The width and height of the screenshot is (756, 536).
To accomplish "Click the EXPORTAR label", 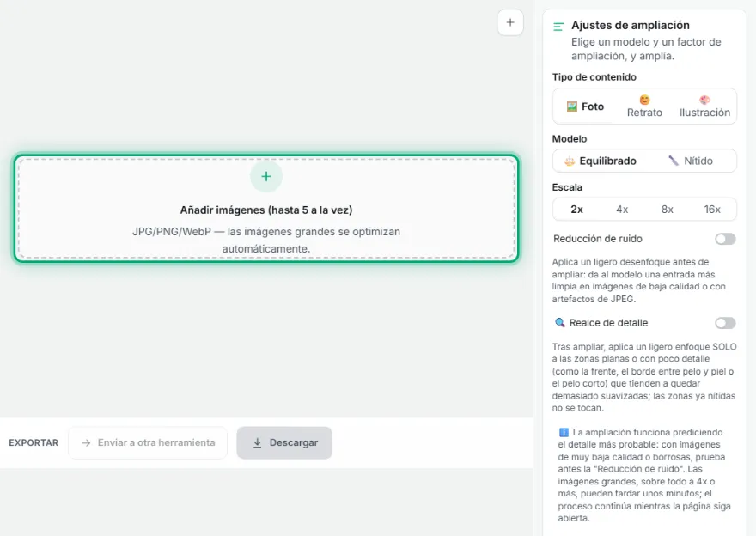I will [34, 442].
